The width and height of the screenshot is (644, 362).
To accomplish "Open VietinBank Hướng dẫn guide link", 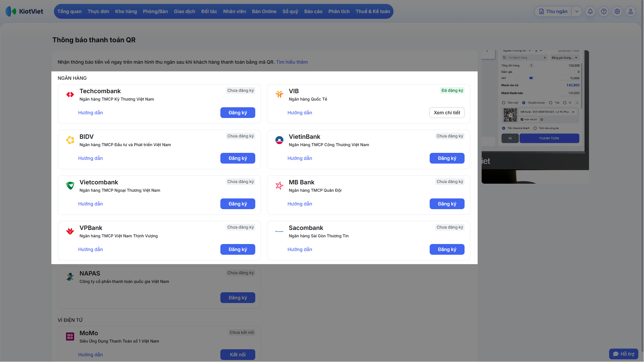I will (x=300, y=158).
